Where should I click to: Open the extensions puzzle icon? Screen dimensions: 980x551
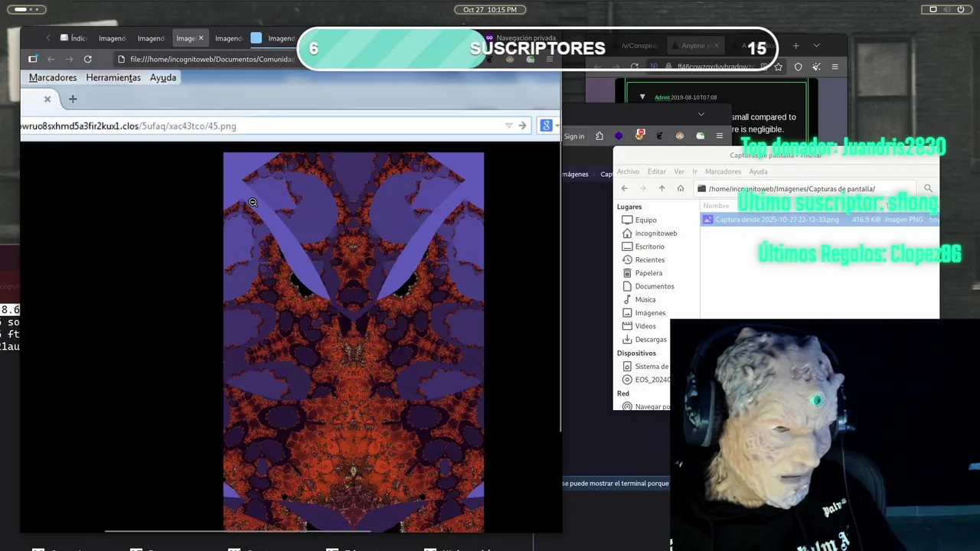tap(599, 136)
